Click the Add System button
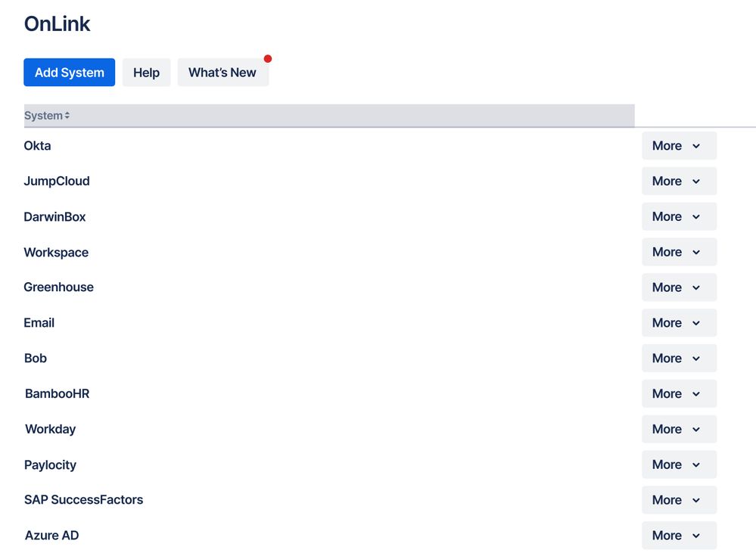The width and height of the screenshot is (756, 559). pos(69,73)
